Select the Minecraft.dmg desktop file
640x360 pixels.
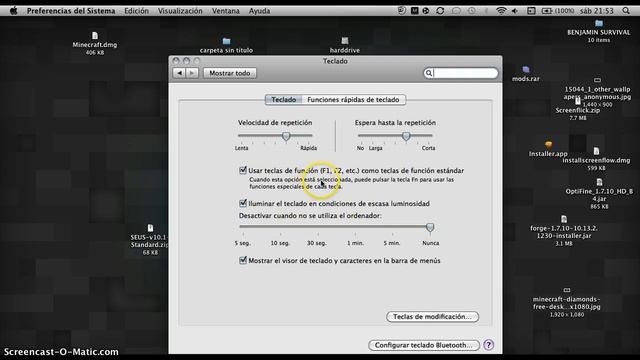click(x=95, y=43)
